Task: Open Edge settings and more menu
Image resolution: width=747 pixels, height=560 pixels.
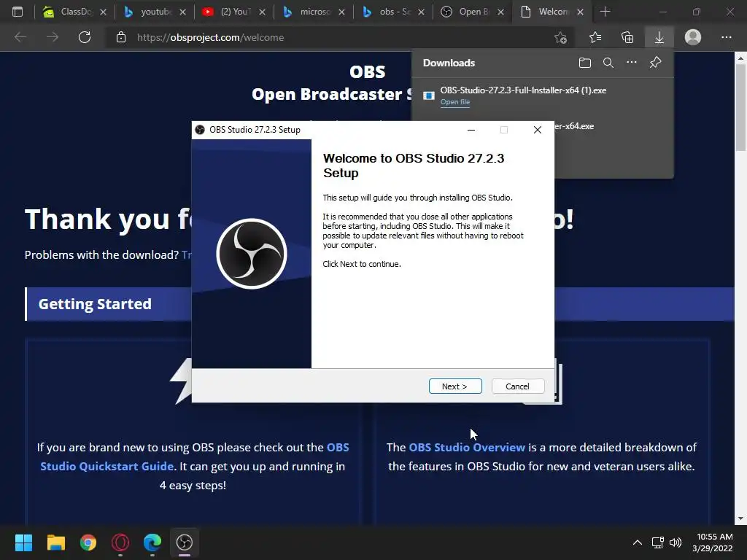Action: click(x=726, y=37)
